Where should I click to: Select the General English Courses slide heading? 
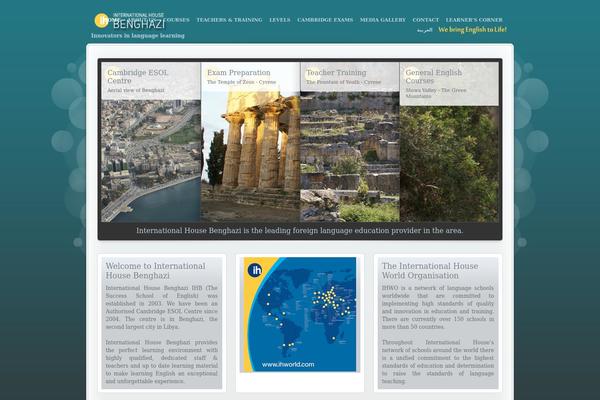pos(434,77)
